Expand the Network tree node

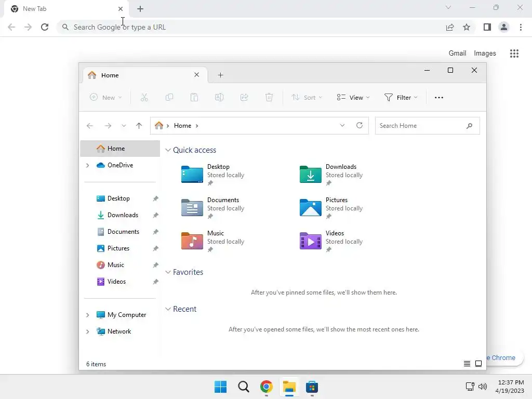[87, 331]
